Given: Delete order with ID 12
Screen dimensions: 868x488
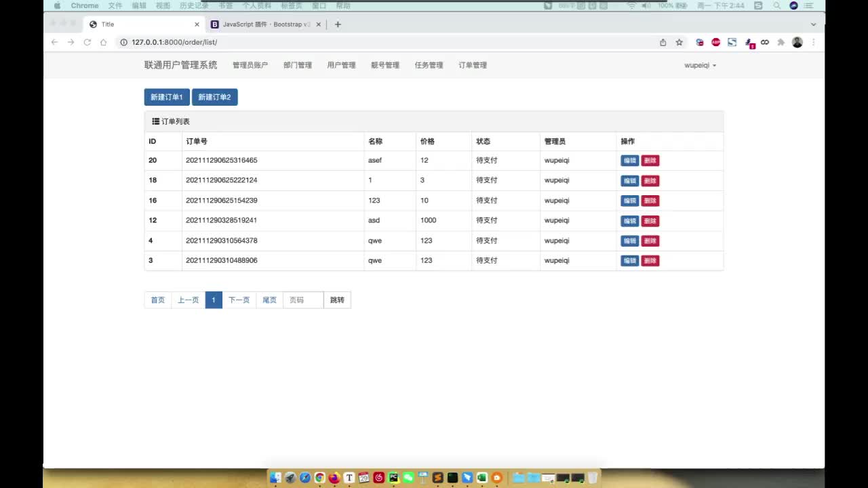Looking at the screenshot, I should (x=650, y=221).
